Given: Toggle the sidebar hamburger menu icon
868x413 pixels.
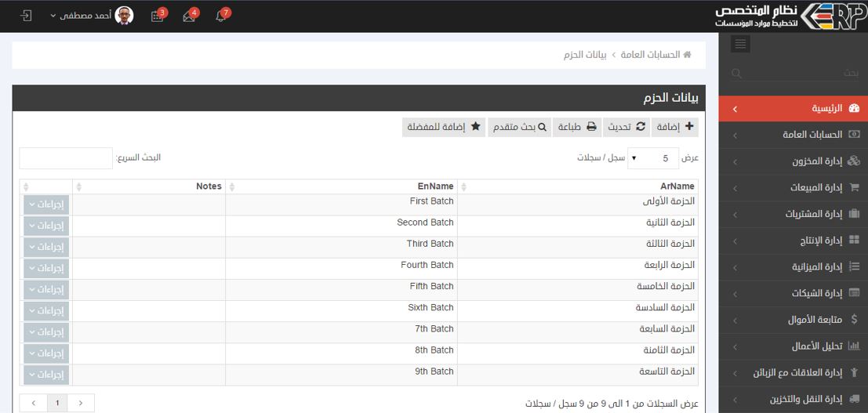Looking at the screenshot, I should (739, 45).
